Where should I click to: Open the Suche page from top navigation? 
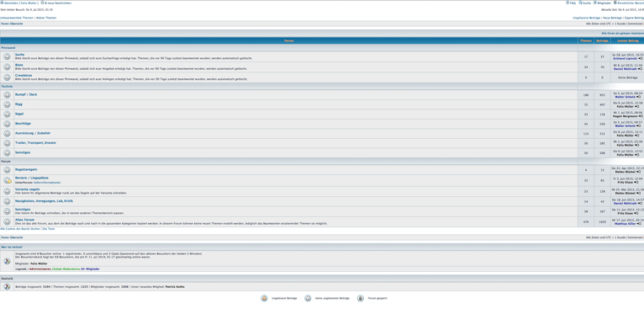(x=587, y=3)
